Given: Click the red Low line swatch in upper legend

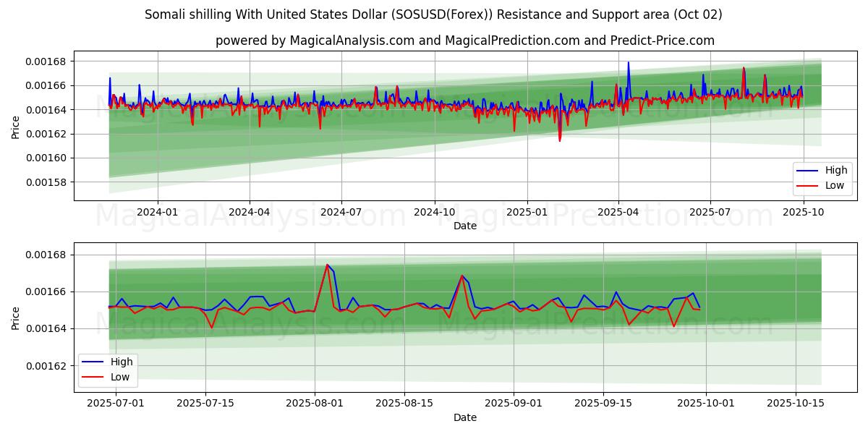Looking at the screenshot, I should click(808, 185).
